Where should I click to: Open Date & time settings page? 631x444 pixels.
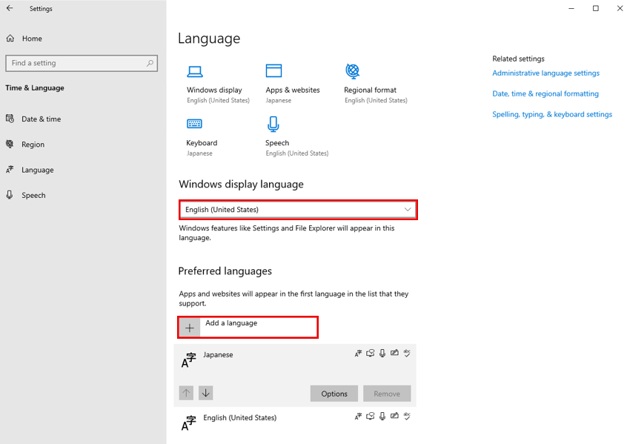click(41, 119)
